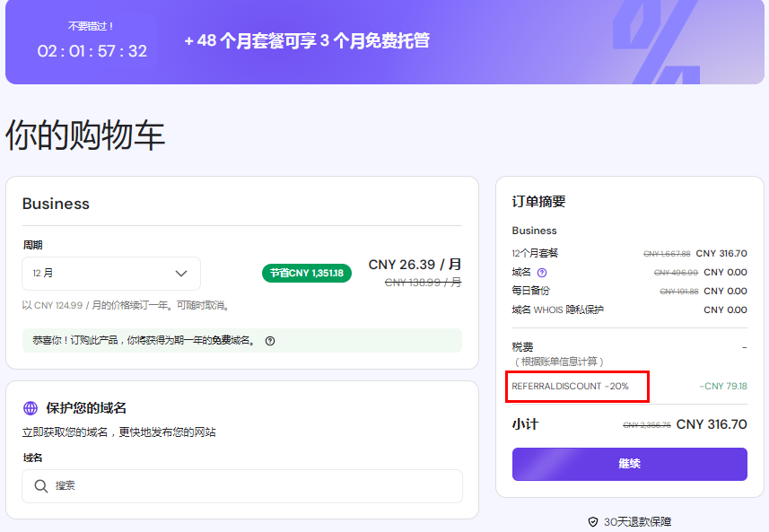Click the Business plan title in the cart

(x=56, y=204)
